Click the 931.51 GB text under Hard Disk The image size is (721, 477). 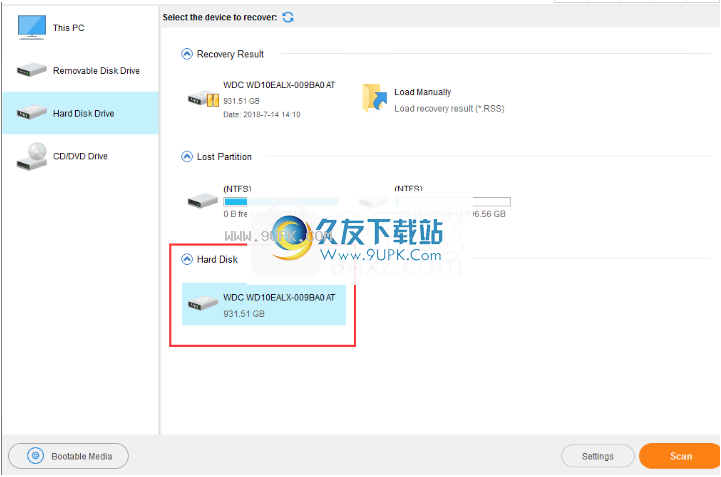point(244,314)
